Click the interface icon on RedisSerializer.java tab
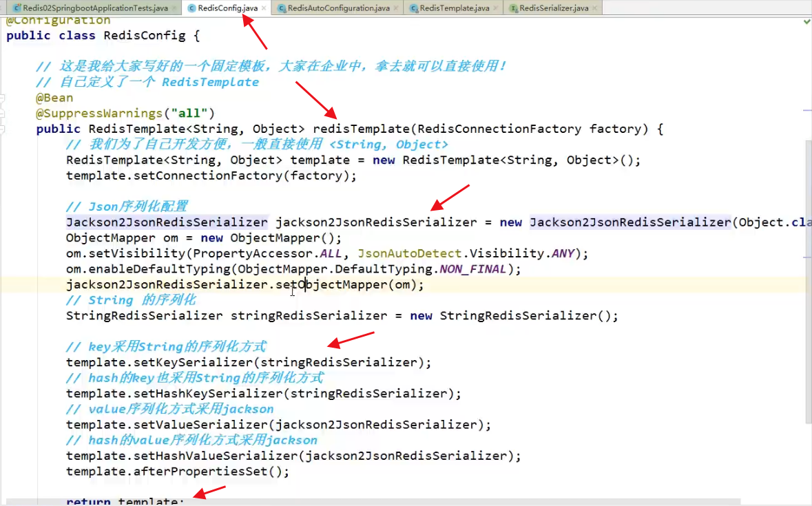This screenshot has width=812, height=506. pos(513,8)
